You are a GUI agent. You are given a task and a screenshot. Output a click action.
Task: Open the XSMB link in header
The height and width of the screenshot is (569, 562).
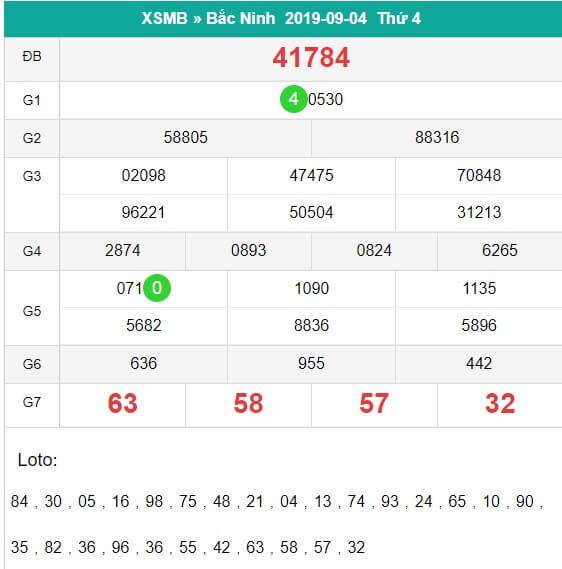coord(164,18)
